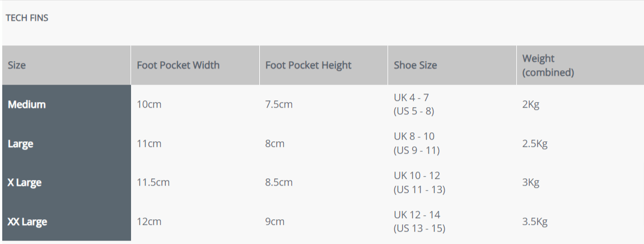Select the 11.5cm width cell
The width and height of the screenshot is (644, 244).
[x=153, y=182]
